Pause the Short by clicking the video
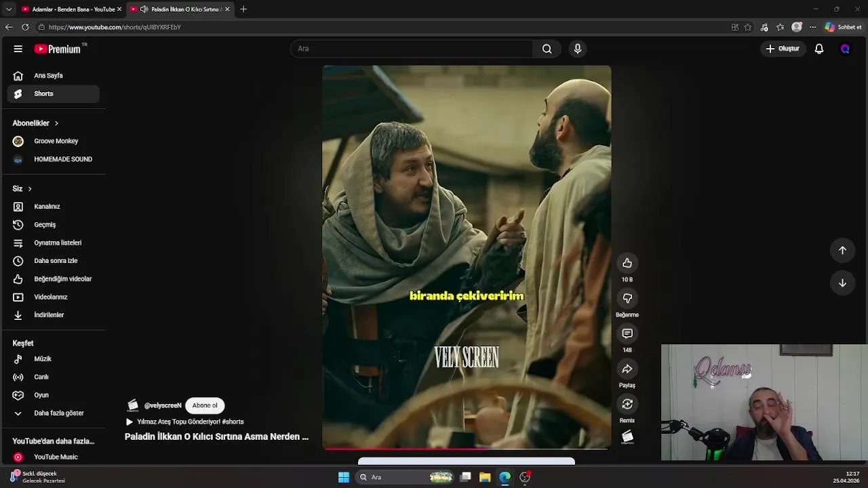This screenshot has height=488, width=868. coord(467,257)
